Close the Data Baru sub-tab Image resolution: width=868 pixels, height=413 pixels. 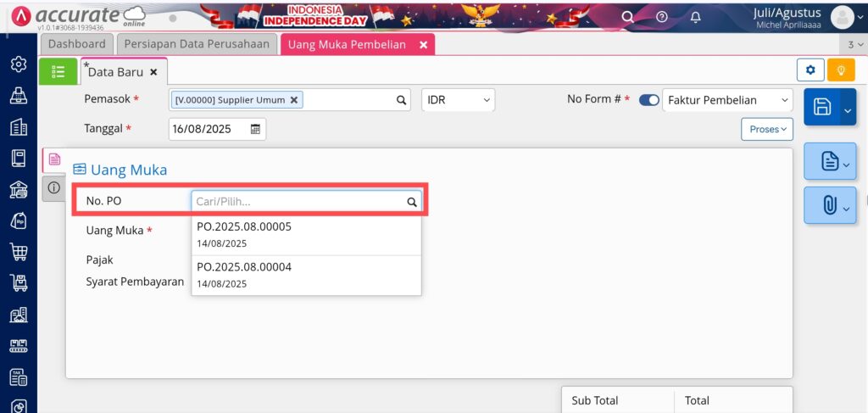click(154, 72)
